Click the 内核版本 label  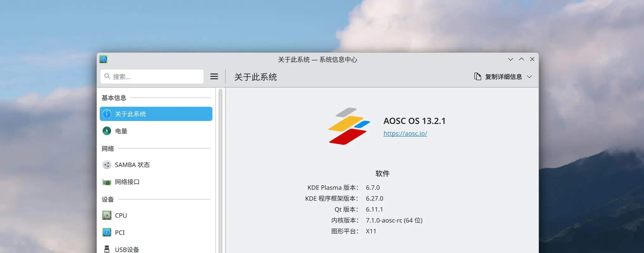(345, 220)
